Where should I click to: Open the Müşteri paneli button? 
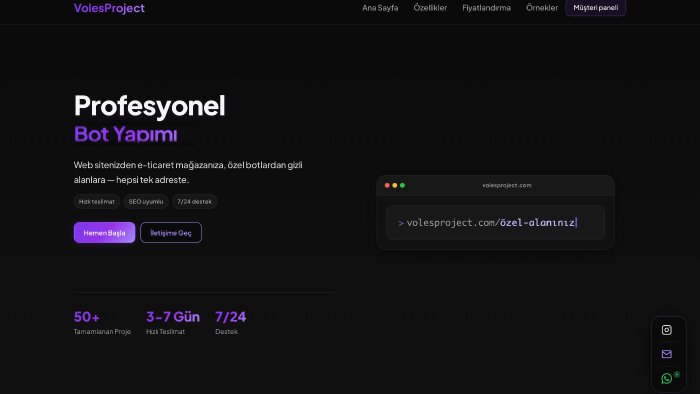596,8
